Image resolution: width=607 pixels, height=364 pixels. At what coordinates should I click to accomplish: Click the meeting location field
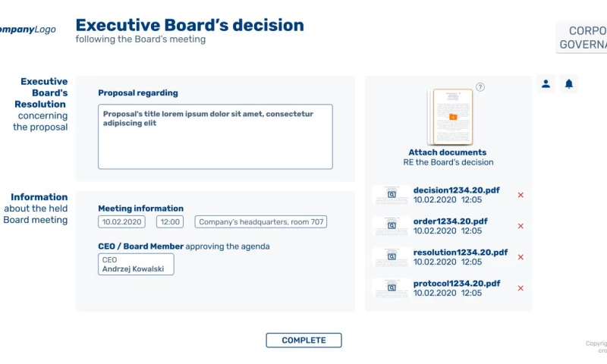click(x=261, y=222)
